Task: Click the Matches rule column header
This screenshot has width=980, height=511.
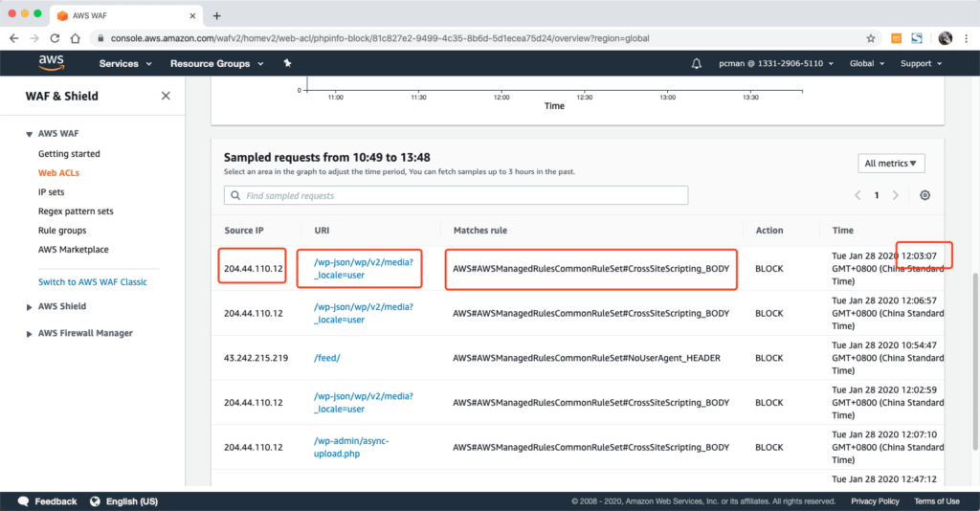Action: (480, 230)
